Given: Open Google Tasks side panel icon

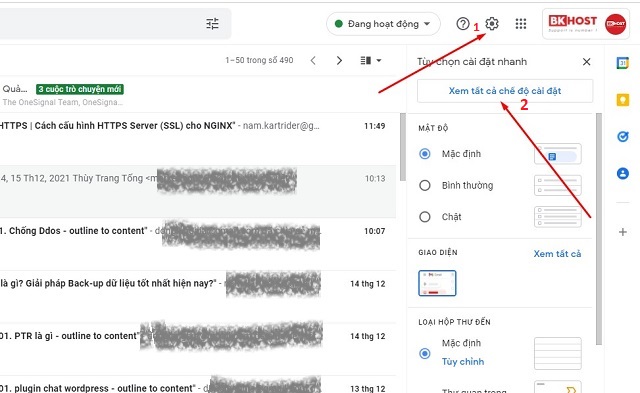Looking at the screenshot, I should pyautogui.click(x=622, y=136).
